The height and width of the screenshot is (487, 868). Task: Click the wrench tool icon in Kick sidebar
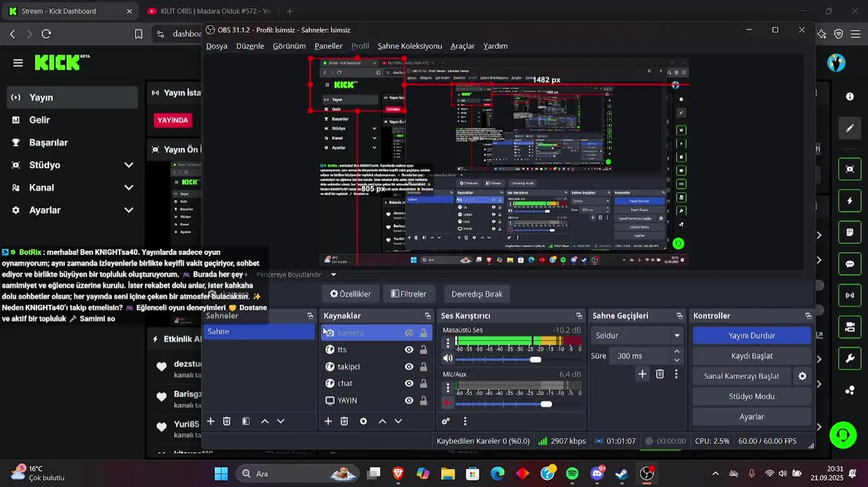[x=850, y=358]
